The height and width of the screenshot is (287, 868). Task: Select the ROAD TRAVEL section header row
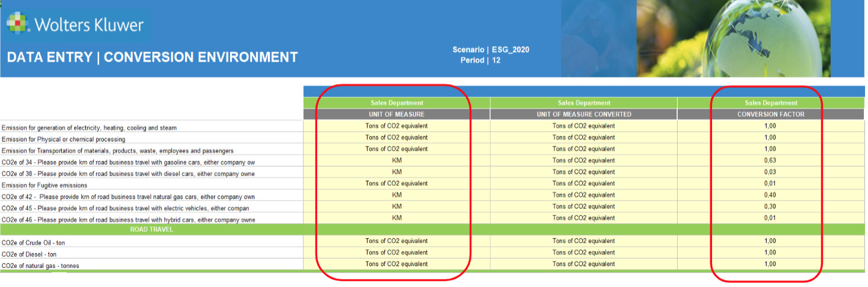[152, 229]
